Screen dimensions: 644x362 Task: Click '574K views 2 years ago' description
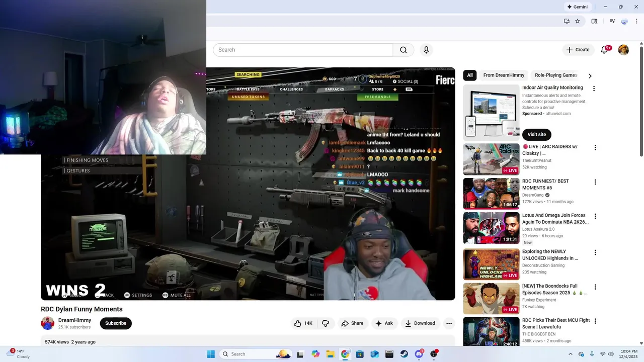tap(70, 342)
